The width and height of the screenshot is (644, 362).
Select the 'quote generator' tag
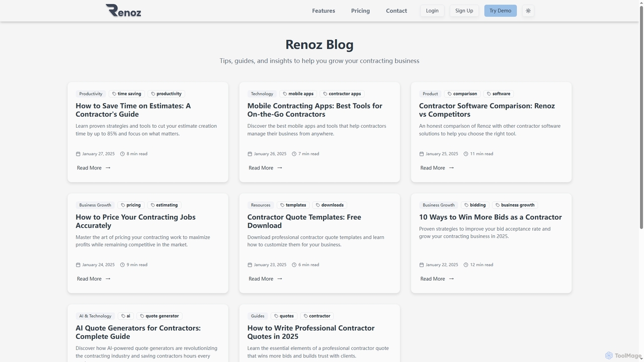(159, 316)
